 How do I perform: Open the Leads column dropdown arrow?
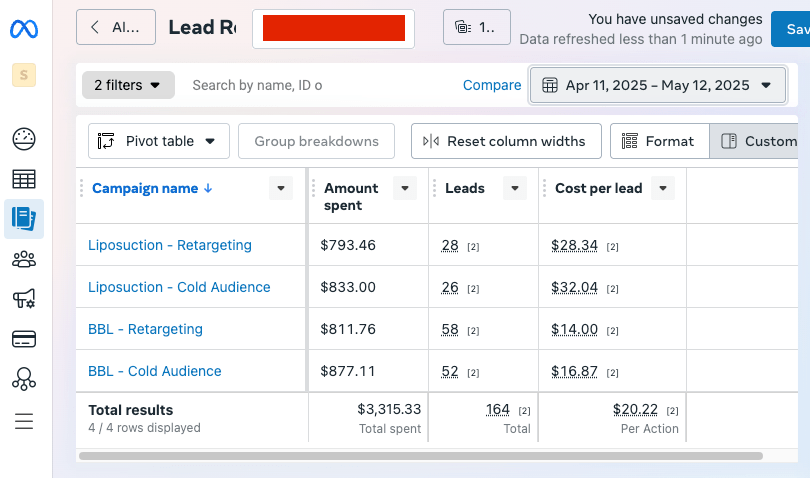(x=515, y=188)
